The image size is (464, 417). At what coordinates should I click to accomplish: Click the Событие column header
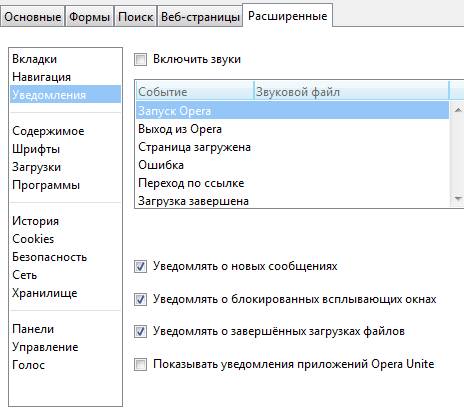click(x=195, y=91)
